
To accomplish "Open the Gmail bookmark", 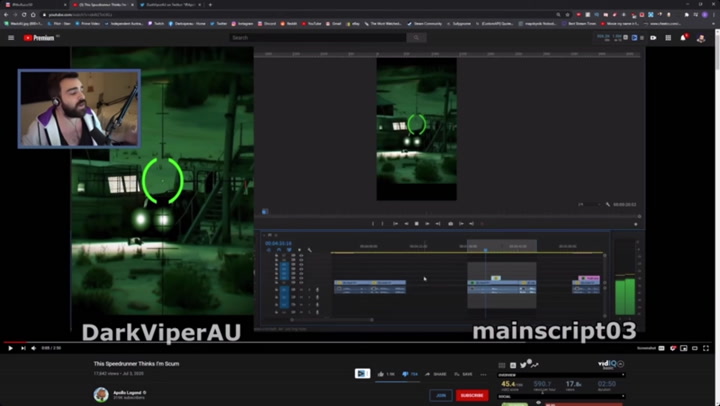I will pos(334,23).
